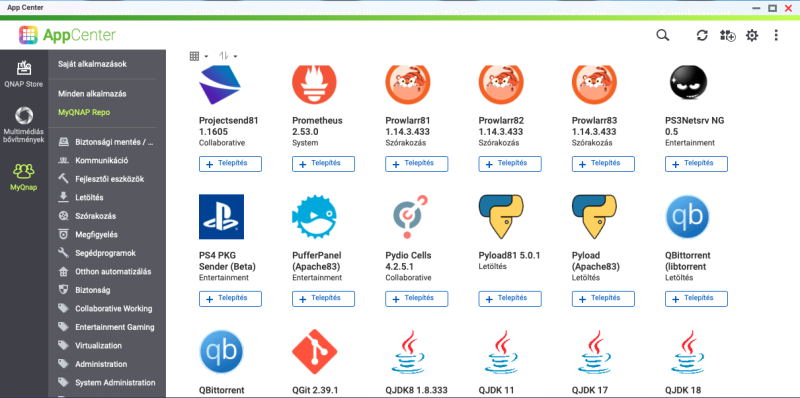
Task: Open Virtualization category
Action: [90, 345]
